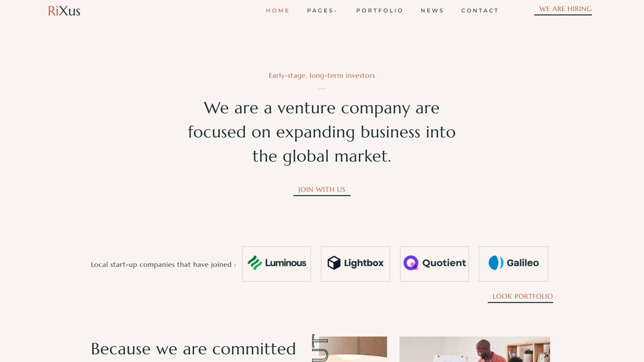Click the Galileo blue lens icon
The image size is (644, 362).
(x=496, y=263)
